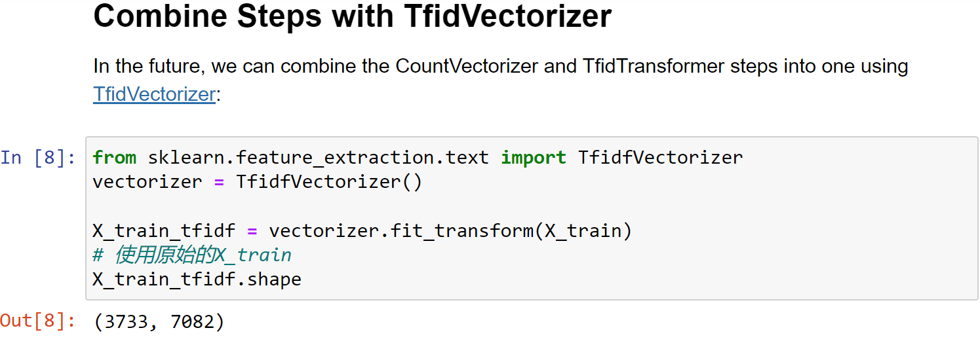
Task: Click the 'X_train_tfidf' variable on the assignment line
Action: click(x=165, y=231)
